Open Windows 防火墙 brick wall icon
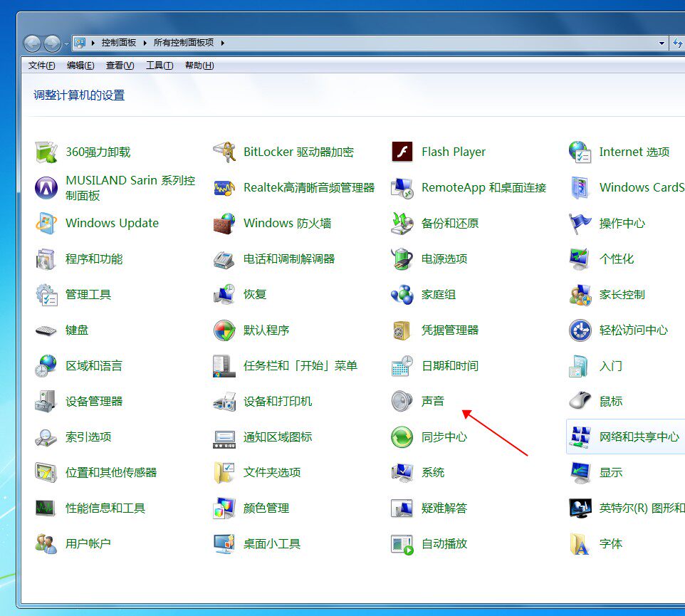 224,223
